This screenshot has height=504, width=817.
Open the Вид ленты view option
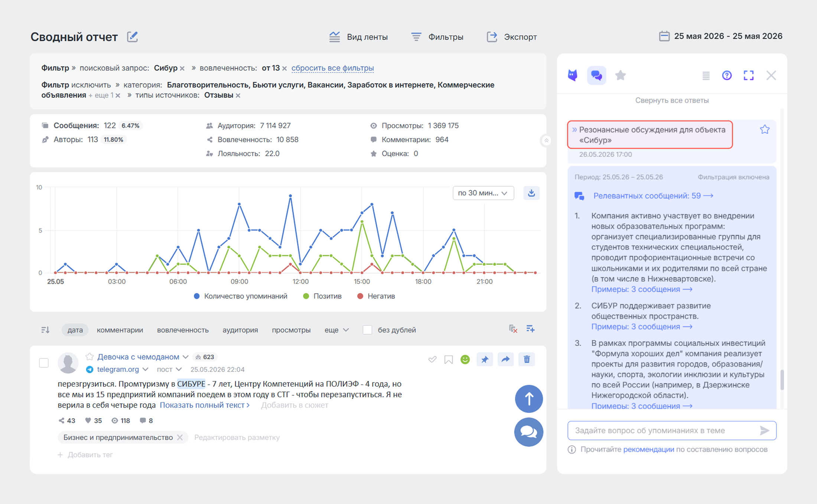(358, 37)
